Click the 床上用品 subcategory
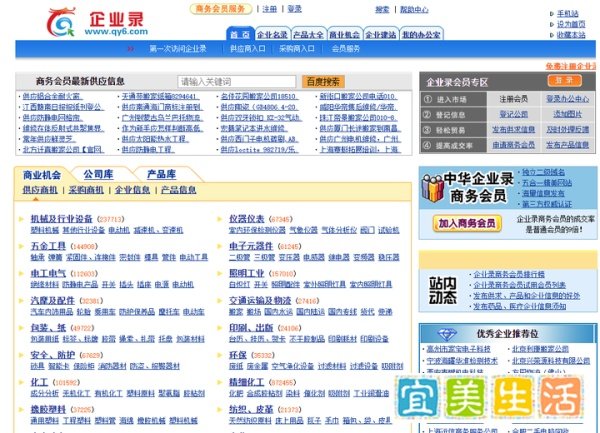 point(289,420)
